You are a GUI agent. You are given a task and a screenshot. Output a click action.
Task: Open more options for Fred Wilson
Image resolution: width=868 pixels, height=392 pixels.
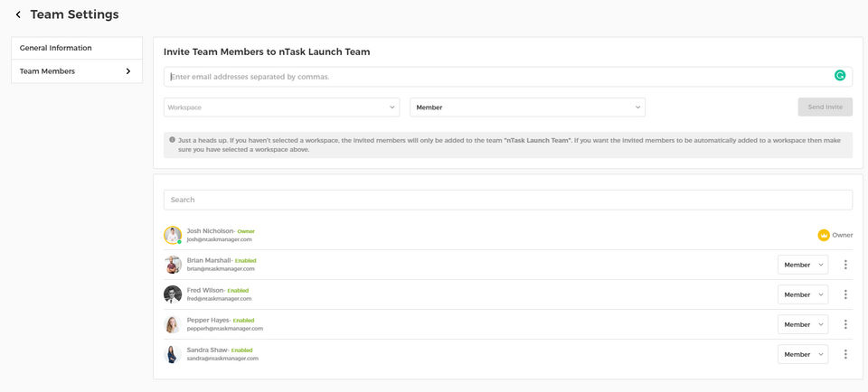tap(845, 294)
